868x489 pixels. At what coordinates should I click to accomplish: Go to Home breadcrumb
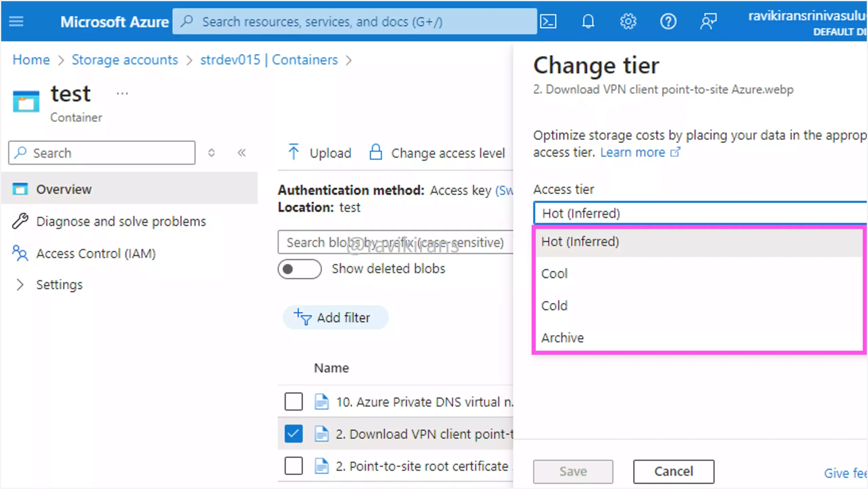tap(31, 60)
